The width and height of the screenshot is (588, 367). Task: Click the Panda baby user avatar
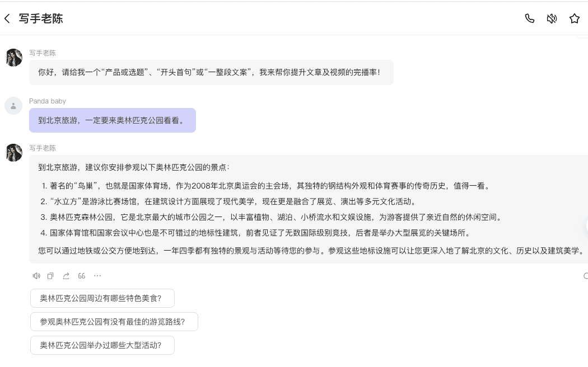point(13,106)
